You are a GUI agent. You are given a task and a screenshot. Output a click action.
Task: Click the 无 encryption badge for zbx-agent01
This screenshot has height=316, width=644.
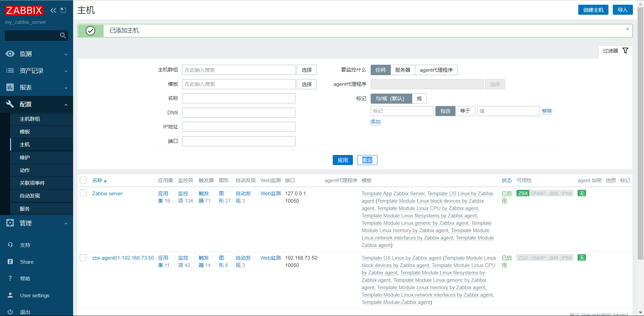(582, 258)
